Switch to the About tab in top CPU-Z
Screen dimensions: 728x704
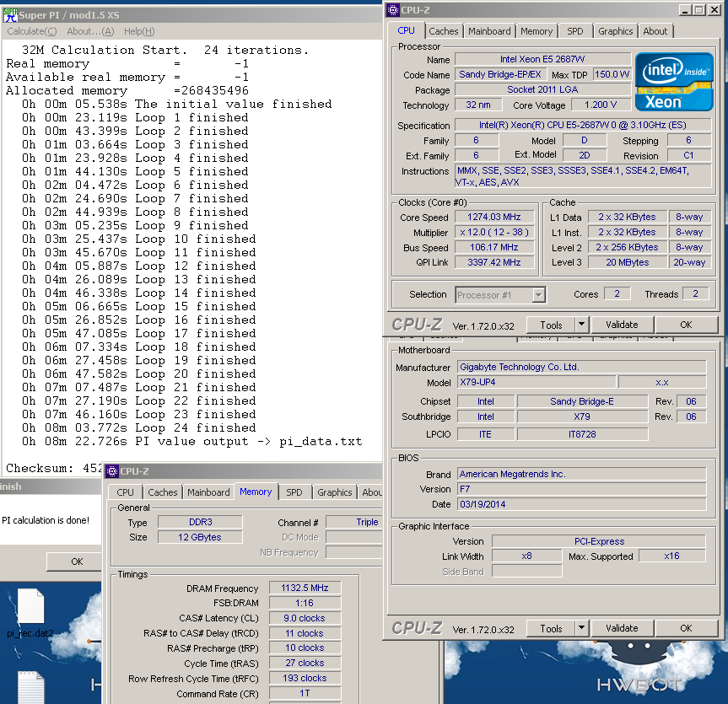point(655,31)
